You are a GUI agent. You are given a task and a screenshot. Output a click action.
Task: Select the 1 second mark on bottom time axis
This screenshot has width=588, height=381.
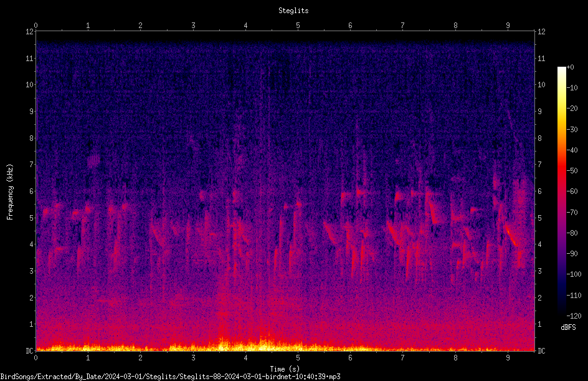[x=88, y=358]
